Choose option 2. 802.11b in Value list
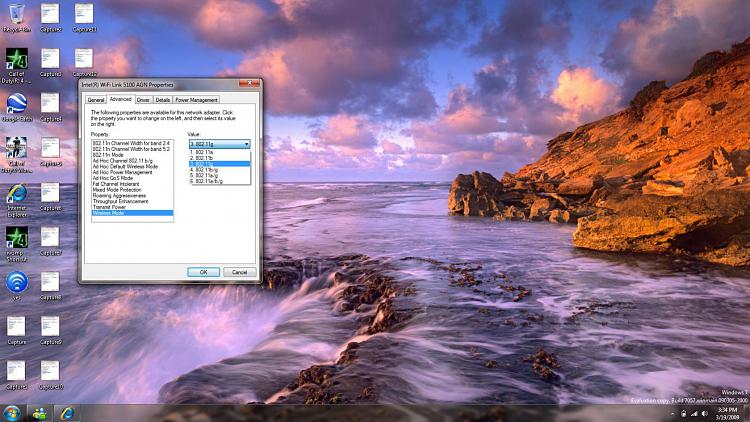750x422 pixels. (220, 158)
